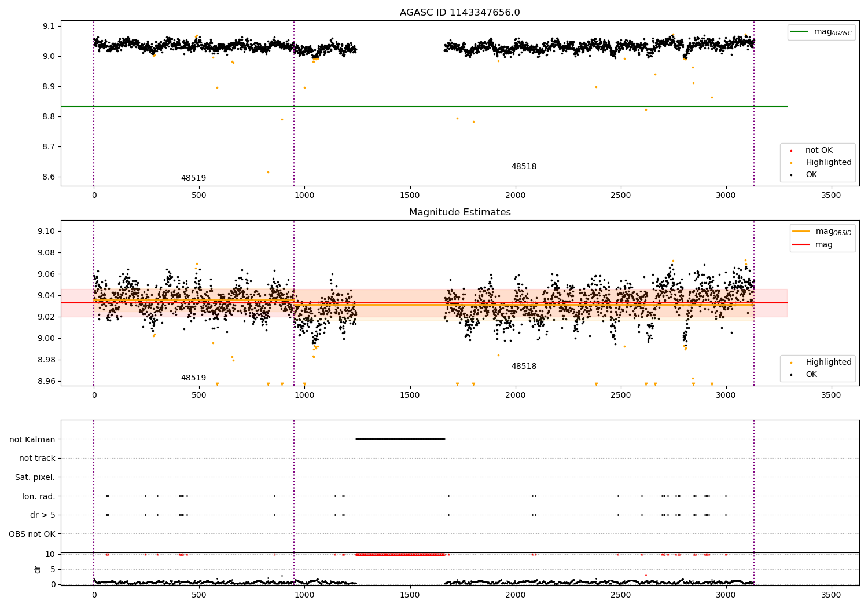This screenshot has height=608, width=868.
Task: Click the green horizontal mag AGASC line
Action: pyautogui.click(x=424, y=107)
